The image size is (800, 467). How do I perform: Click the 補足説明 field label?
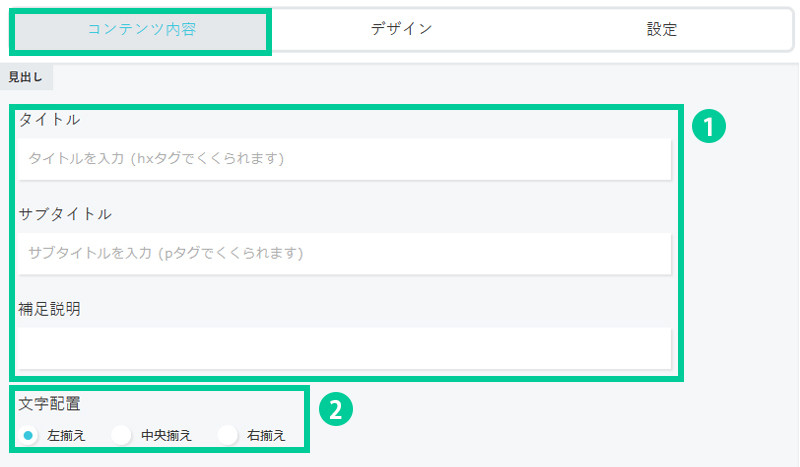(x=49, y=309)
